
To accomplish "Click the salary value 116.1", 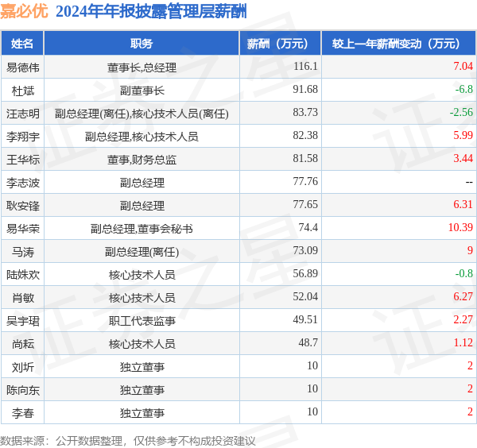I will tap(305, 66).
